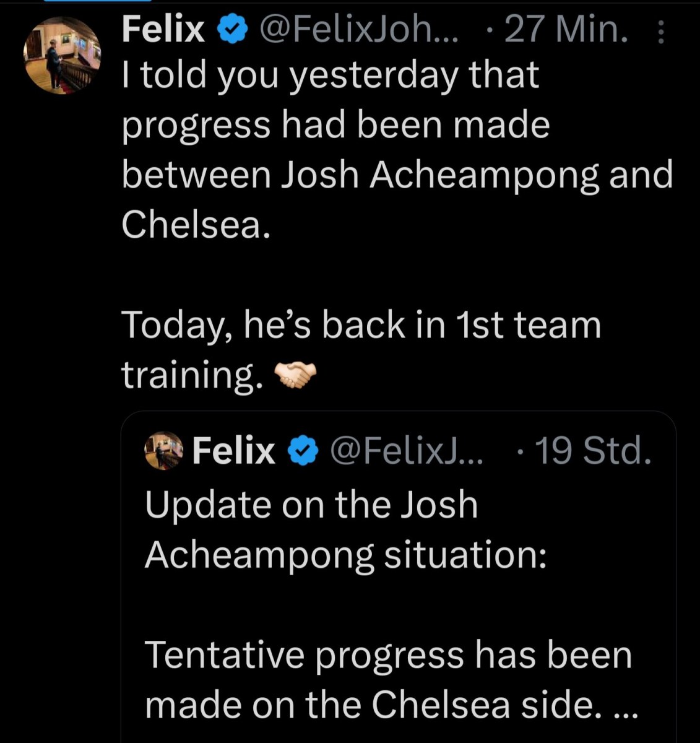Tap the 'I told you yesterday that' line
700x743 pixels.
(331, 76)
